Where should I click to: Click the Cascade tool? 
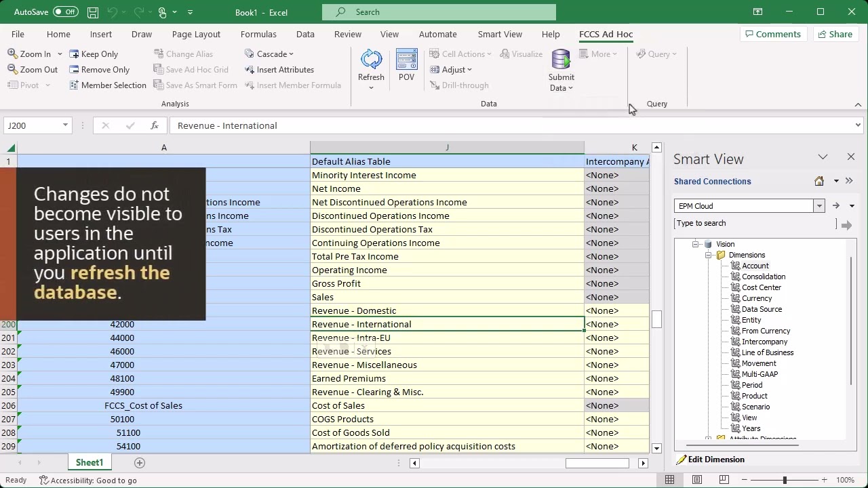[x=269, y=54]
